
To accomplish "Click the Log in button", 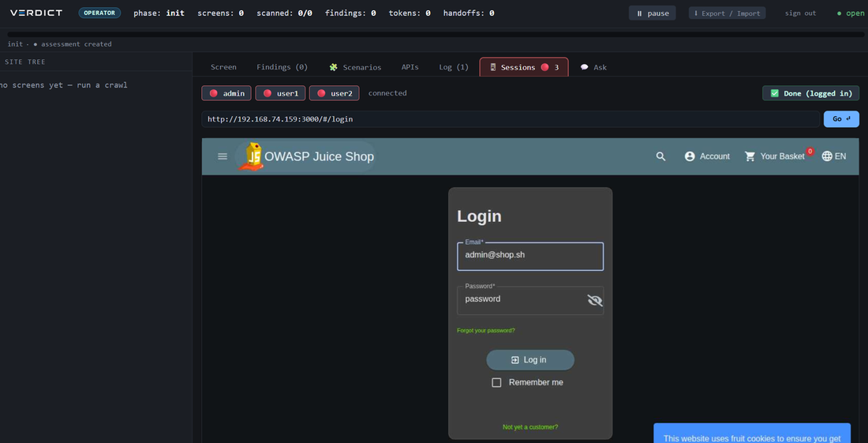I will (530, 360).
